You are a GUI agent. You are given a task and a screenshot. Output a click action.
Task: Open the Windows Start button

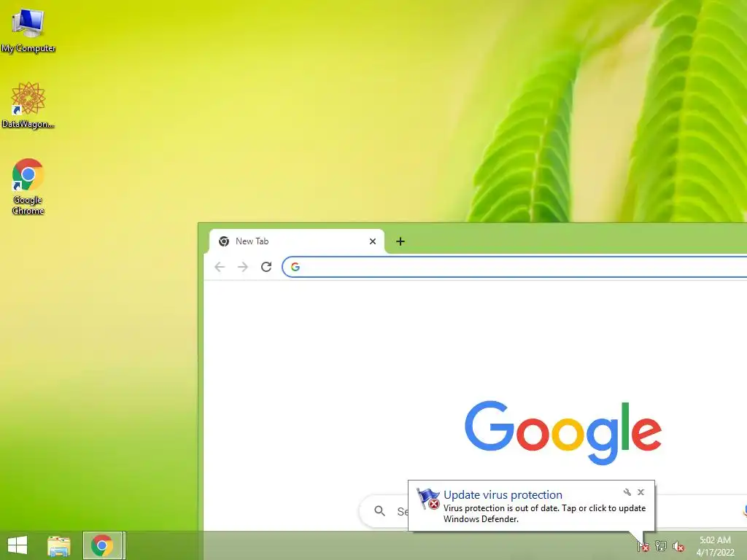point(18,545)
